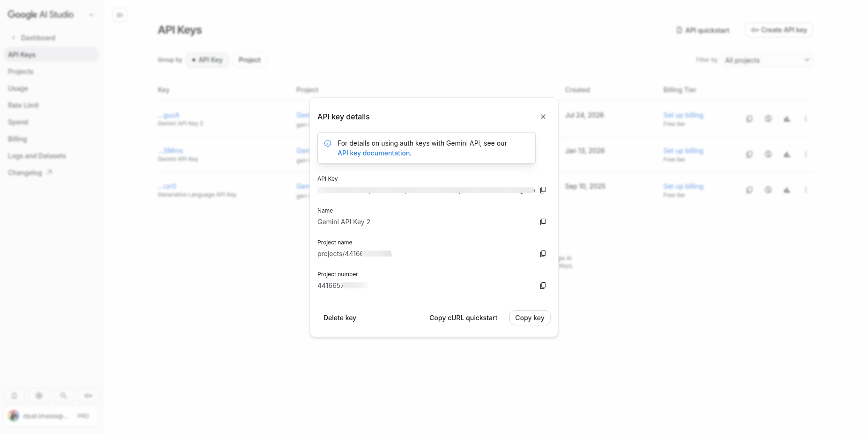Image resolution: width=868 pixels, height=434 pixels.
Task: Open the ...SMms key link
Action: (x=170, y=151)
